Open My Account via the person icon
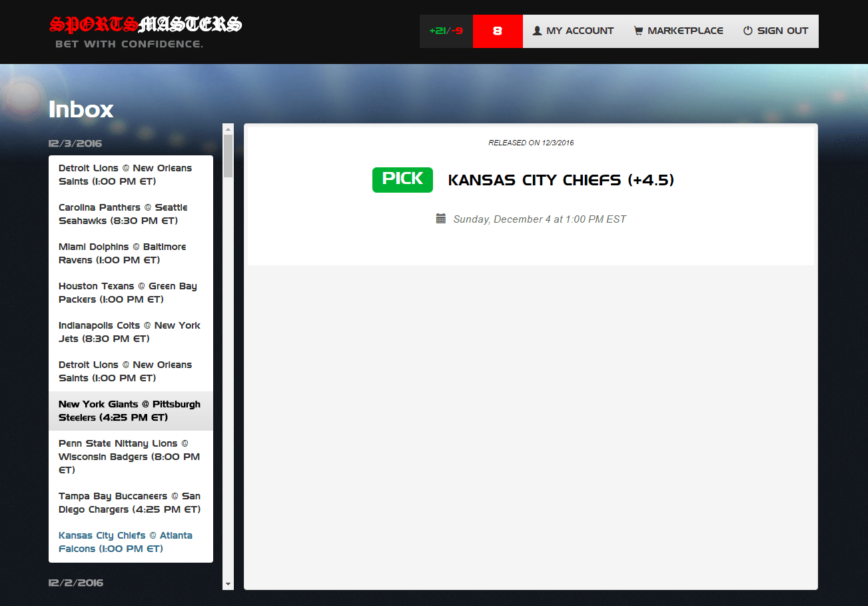 (x=536, y=31)
